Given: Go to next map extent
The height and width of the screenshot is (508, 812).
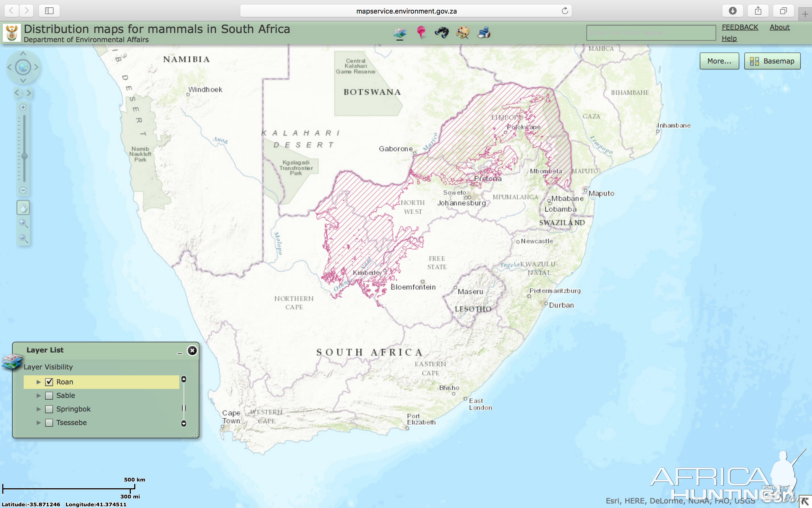Looking at the screenshot, I should [x=29, y=93].
